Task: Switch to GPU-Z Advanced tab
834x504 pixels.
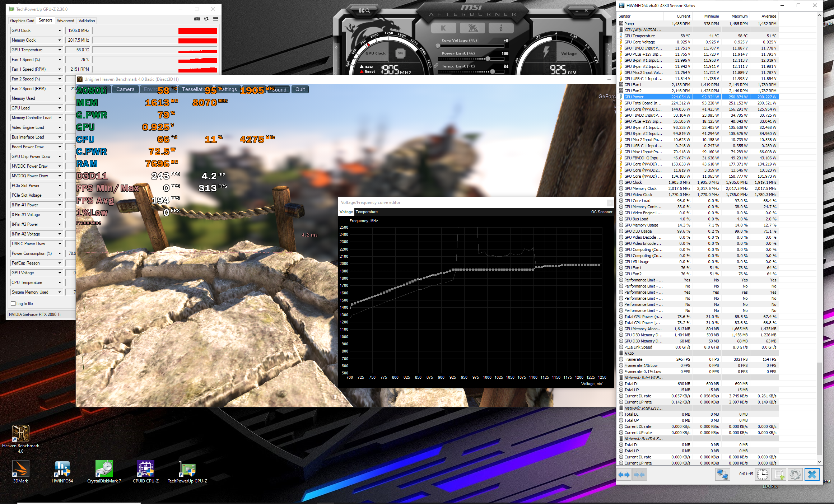Action: click(65, 21)
